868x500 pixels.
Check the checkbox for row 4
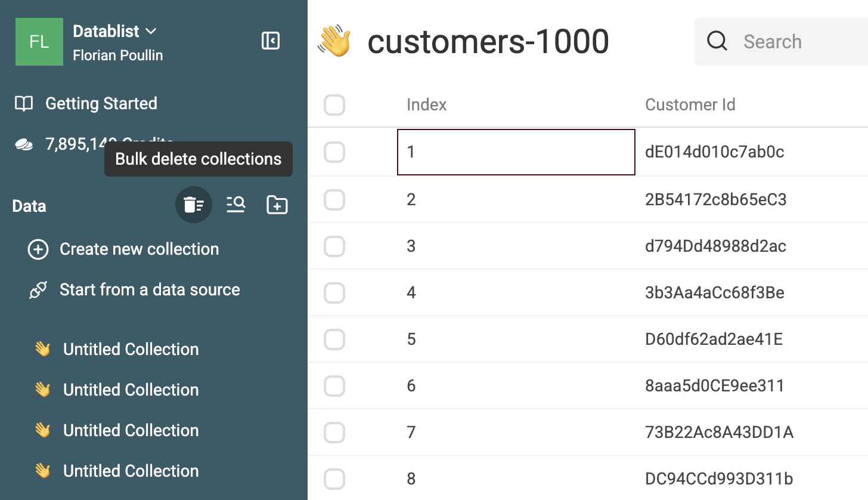click(x=334, y=292)
